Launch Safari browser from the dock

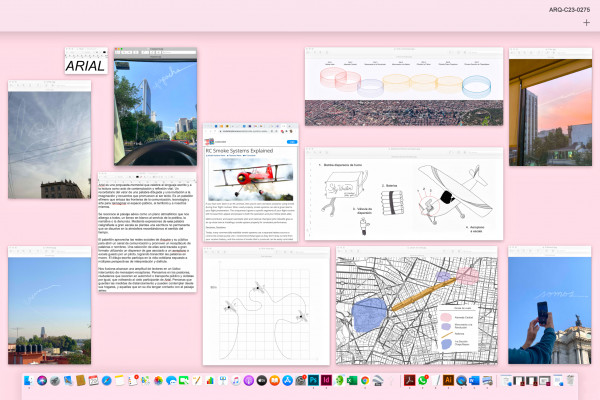pos(106,380)
